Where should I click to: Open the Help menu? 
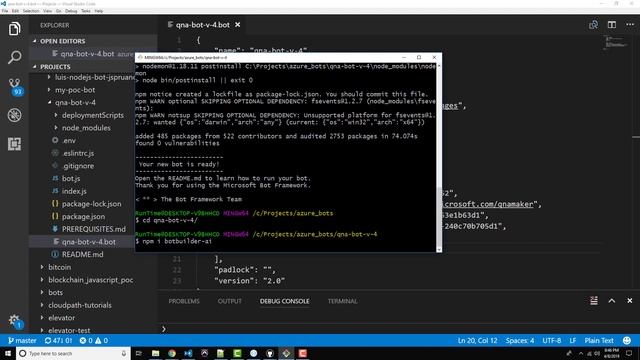point(99,11)
